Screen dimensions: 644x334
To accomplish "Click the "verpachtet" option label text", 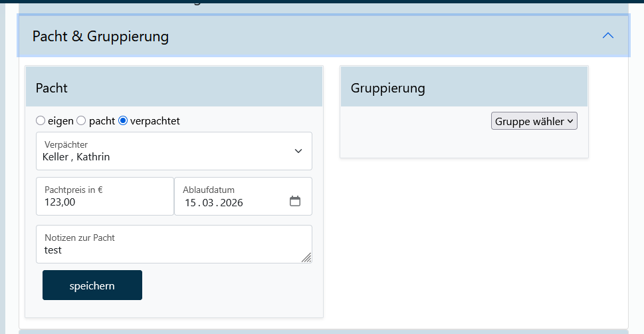I will coord(155,120).
